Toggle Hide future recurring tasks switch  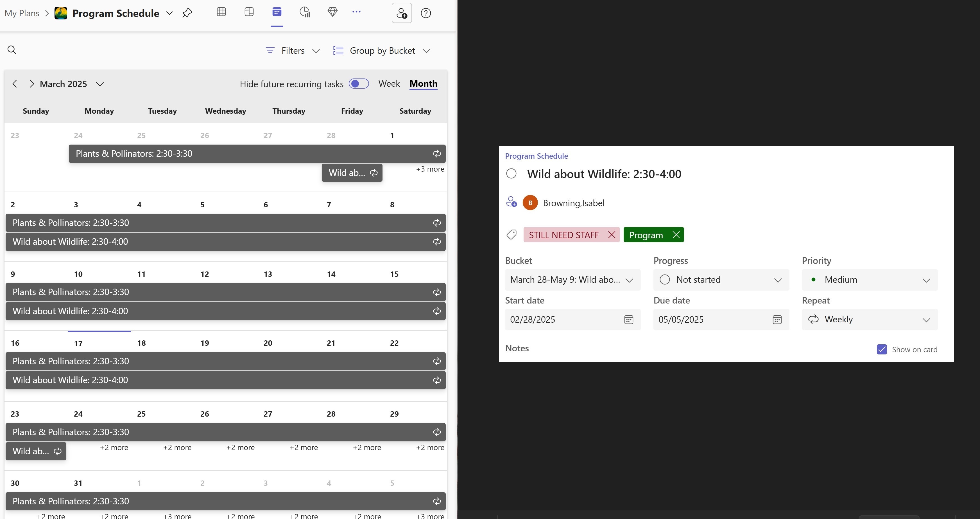[x=359, y=84]
